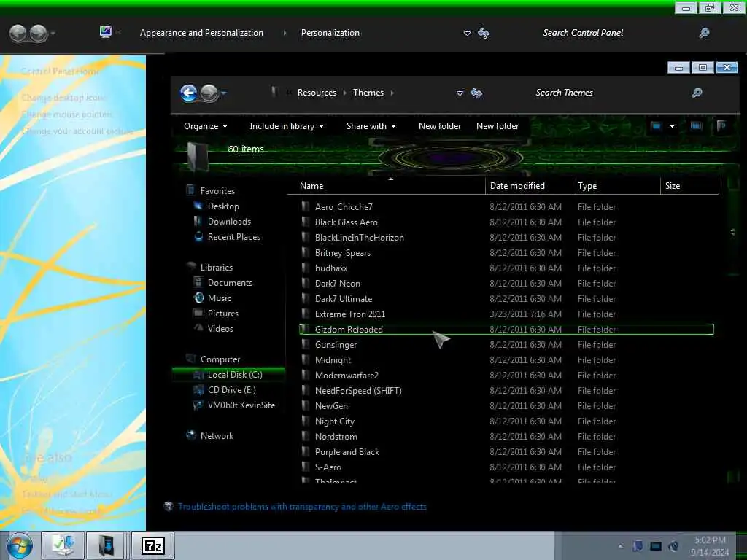Click the Midnight folder name
747x560 pixels.
coord(333,360)
